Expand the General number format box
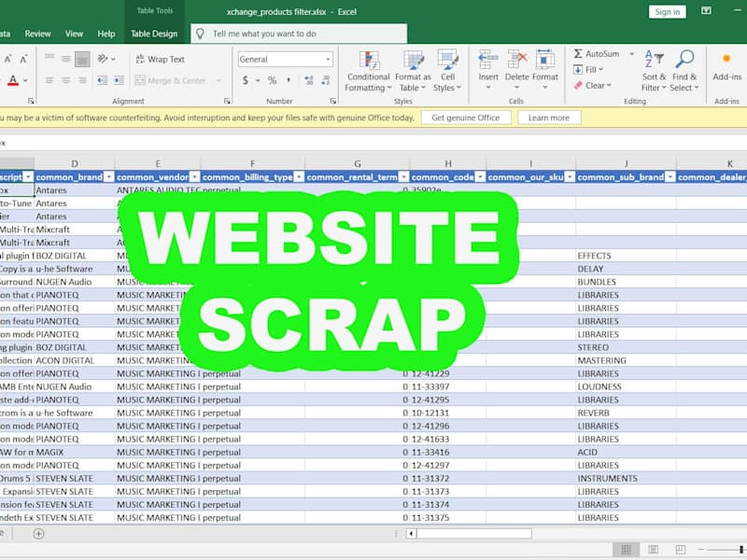Viewport: 747px width, 560px height. pos(329,60)
